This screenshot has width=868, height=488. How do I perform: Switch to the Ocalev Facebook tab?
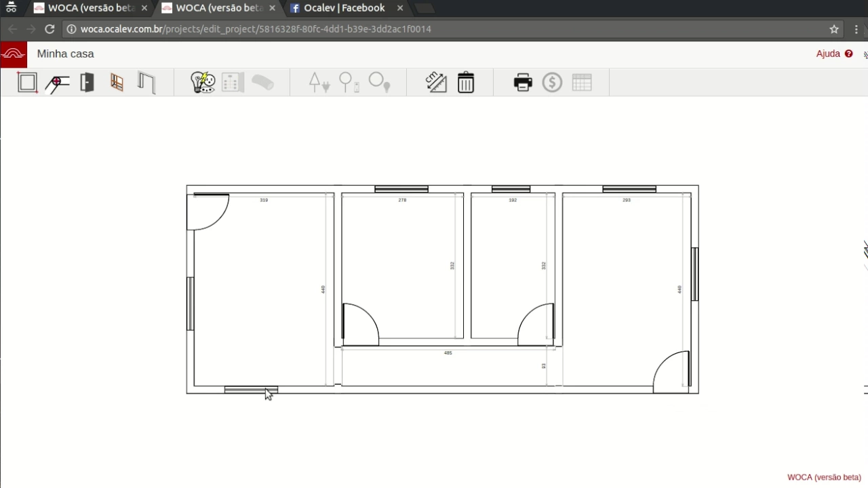coord(344,8)
